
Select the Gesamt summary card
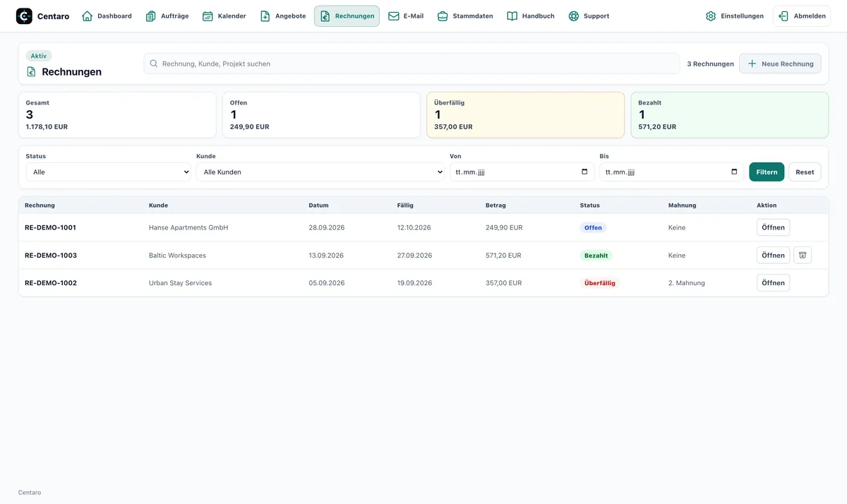point(117,115)
